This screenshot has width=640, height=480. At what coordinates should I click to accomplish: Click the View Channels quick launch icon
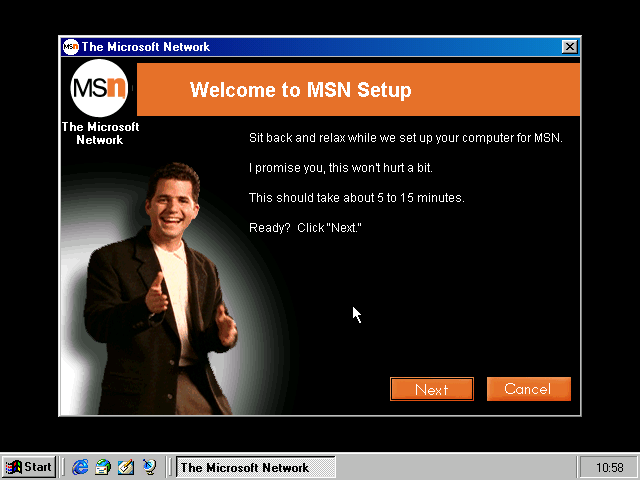[149, 467]
